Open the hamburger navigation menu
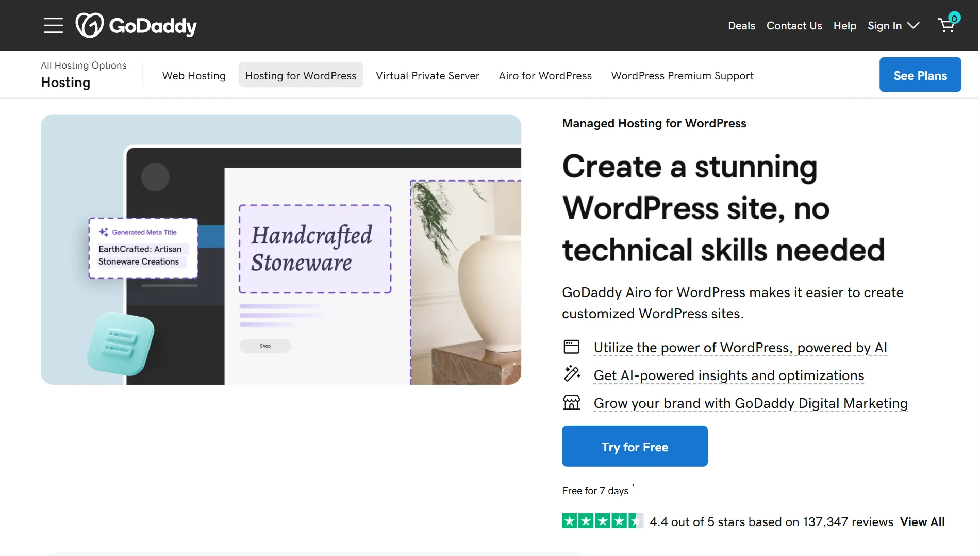 [53, 25]
